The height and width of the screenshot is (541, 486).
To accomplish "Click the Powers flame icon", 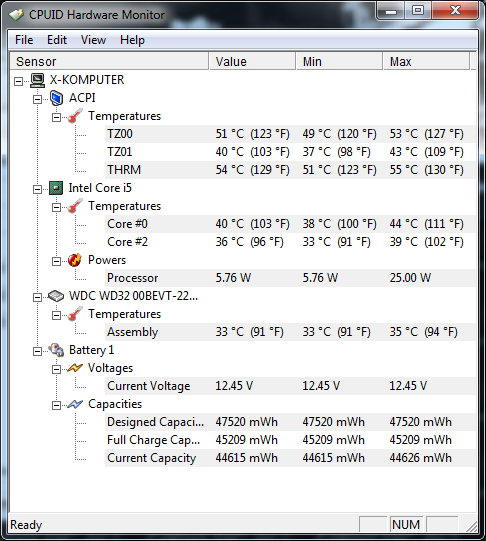I will pos(75,260).
